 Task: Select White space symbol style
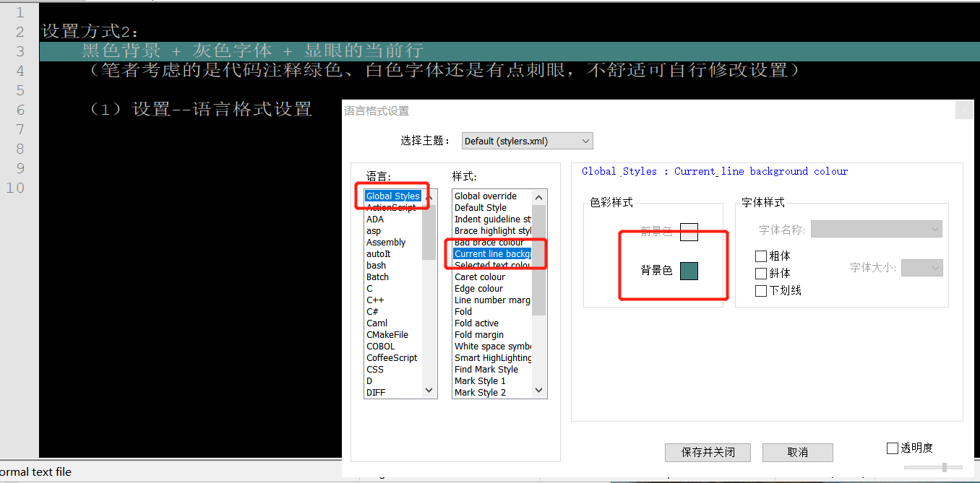tap(492, 346)
